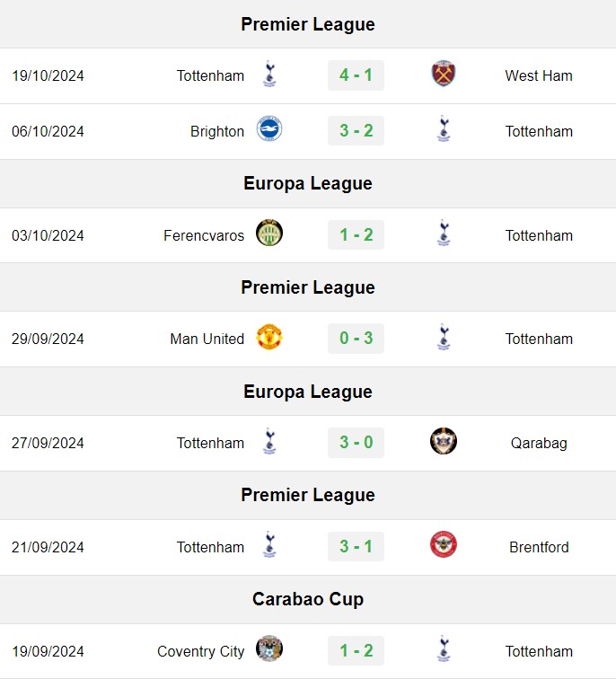This screenshot has width=616, height=679.
Task: Click the Brentford club crest
Action: 444,545
